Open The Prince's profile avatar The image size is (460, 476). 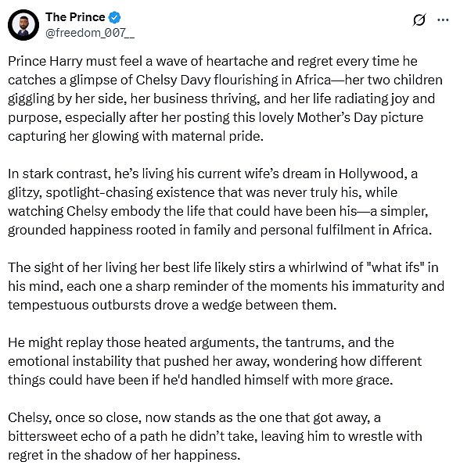coord(23,25)
